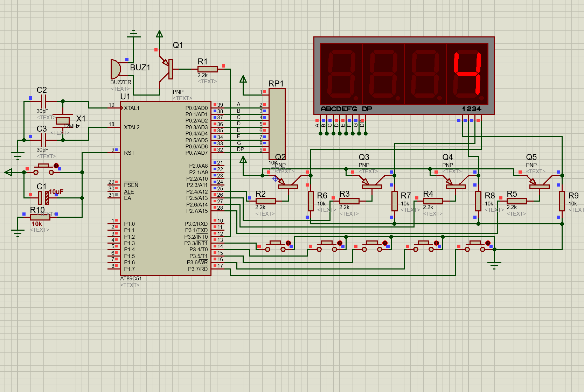Select resistor R6 10k

[311, 201]
